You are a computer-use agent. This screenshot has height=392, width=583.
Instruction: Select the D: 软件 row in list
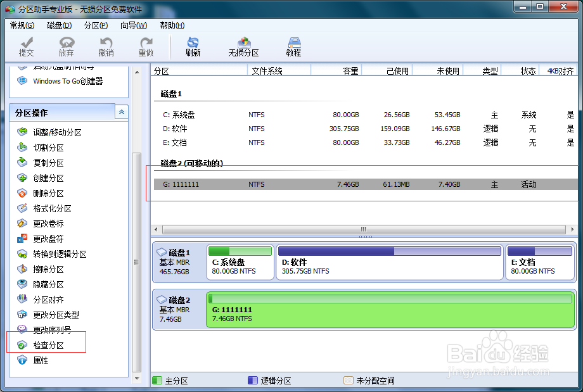click(x=365, y=129)
